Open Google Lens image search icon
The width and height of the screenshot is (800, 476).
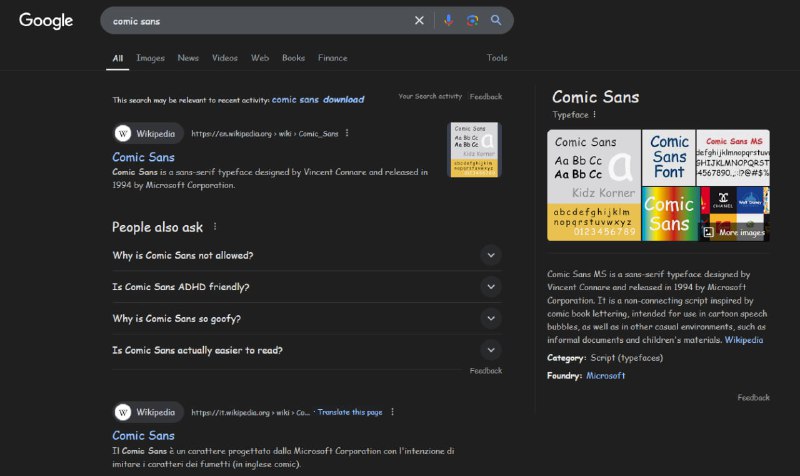coord(472,20)
